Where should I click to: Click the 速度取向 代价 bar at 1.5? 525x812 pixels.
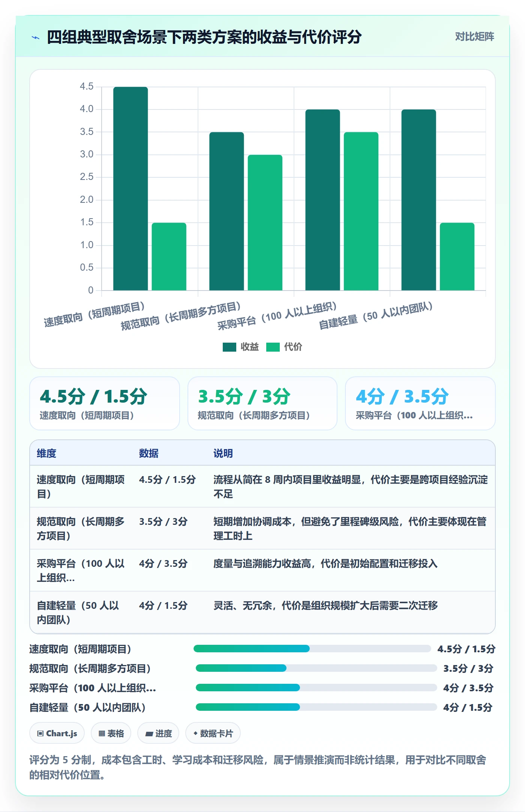pyautogui.click(x=169, y=256)
